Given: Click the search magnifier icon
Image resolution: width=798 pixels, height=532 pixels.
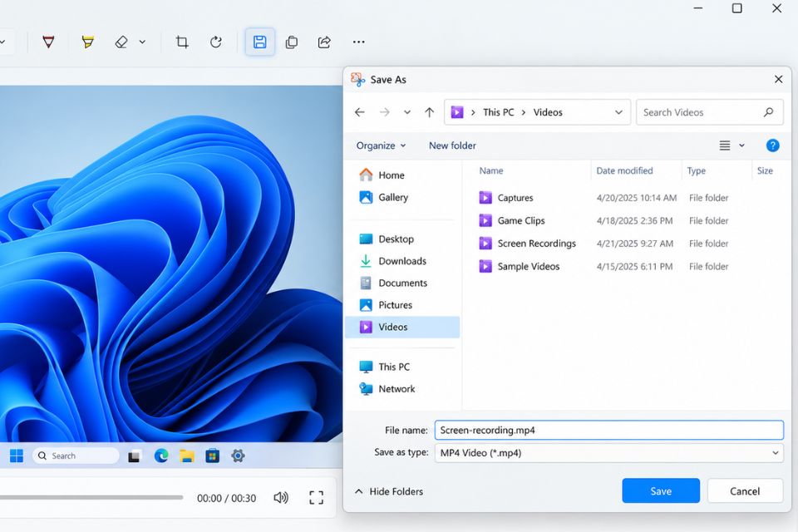Looking at the screenshot, I should [768, 112].
